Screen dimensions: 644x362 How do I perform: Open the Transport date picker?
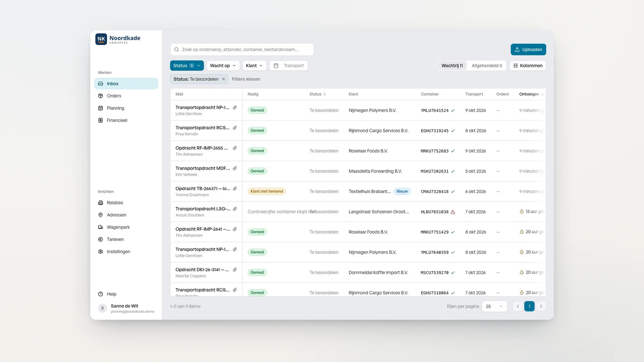288,65
